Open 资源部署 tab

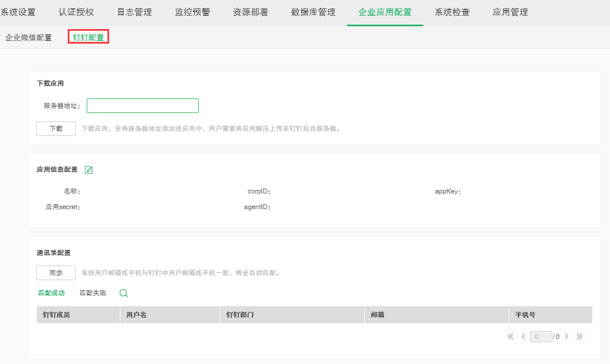[250, 12]
